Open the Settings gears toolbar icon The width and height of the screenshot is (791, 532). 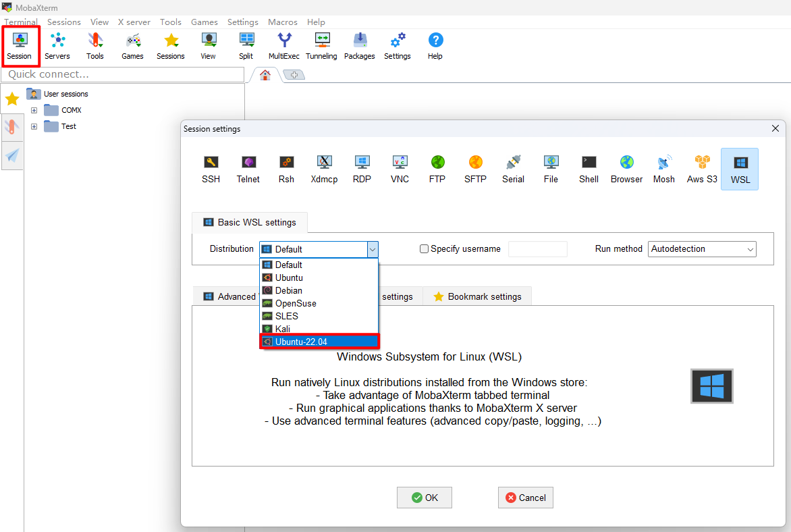[x=398, y=46]
